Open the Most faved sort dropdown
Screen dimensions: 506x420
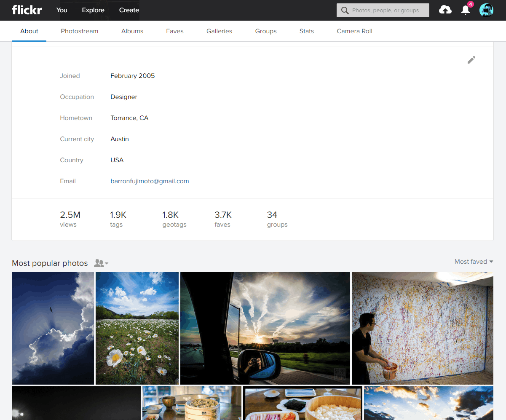coord(474,262)
